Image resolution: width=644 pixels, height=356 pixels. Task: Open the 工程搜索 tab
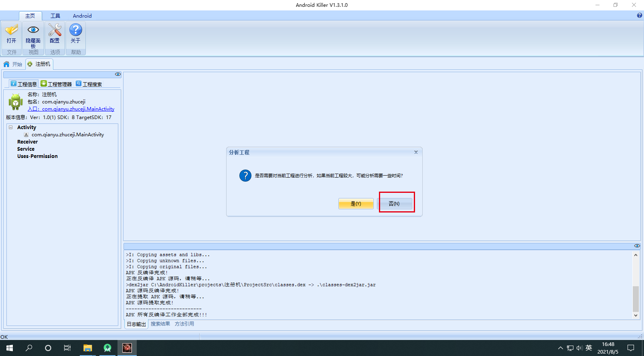click(89, 84)
